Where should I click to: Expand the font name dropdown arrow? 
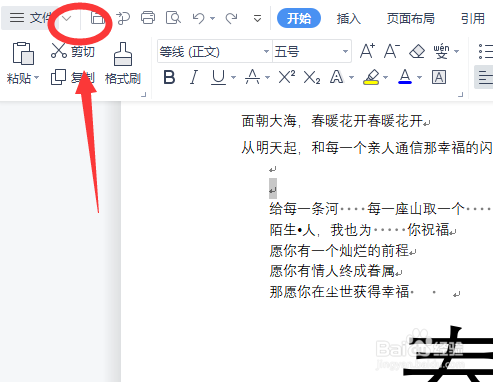coord(266,52)
